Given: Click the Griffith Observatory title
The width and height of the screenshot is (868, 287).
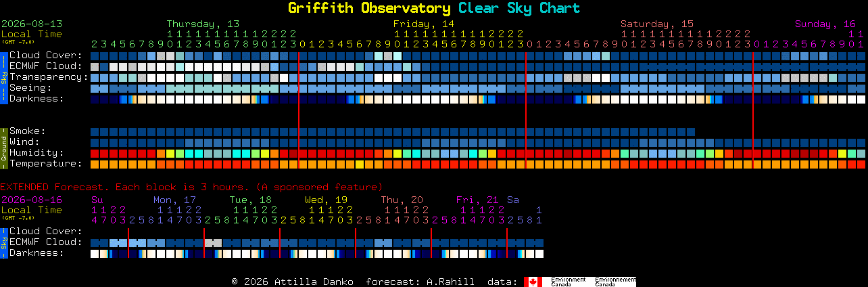Looking at the screenshot, I should (x=369, y=8).
